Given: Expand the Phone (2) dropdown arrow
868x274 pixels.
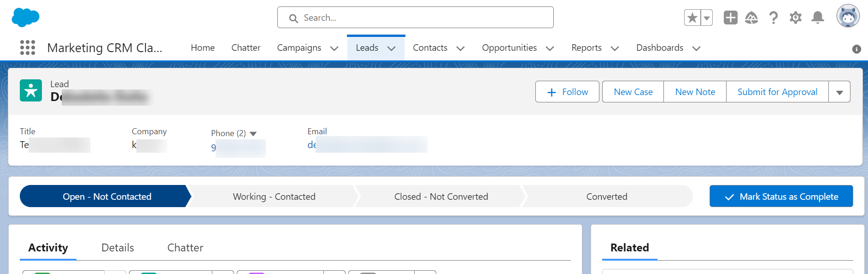Looking at the screenshot, I should tap(253, 134).
